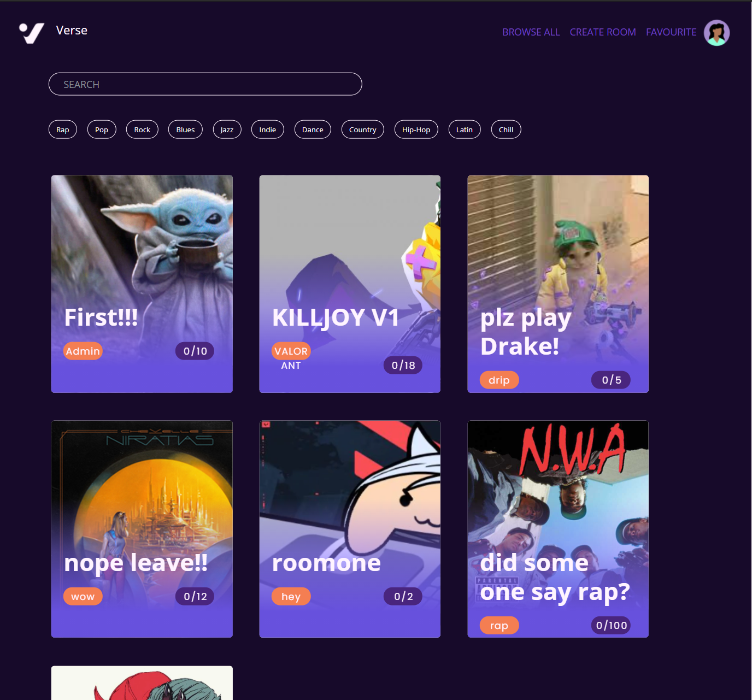Go to Browse All page

[531, 32]
